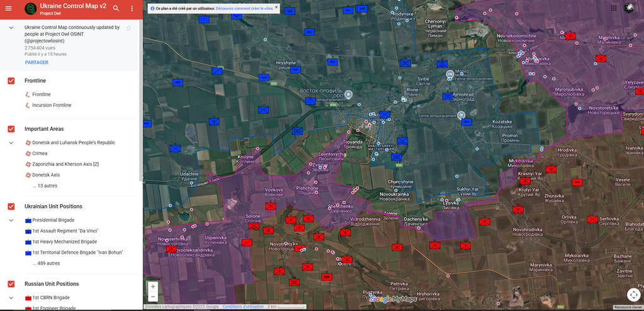Select the red unit marker at Krasnyi Yar
644x311 pixels.
click(525, 181)
